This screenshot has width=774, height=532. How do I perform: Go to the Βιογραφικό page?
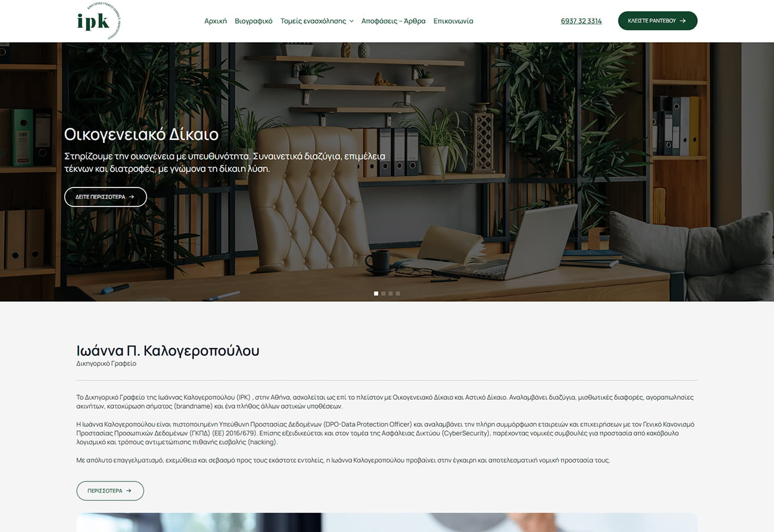point(254,21)
